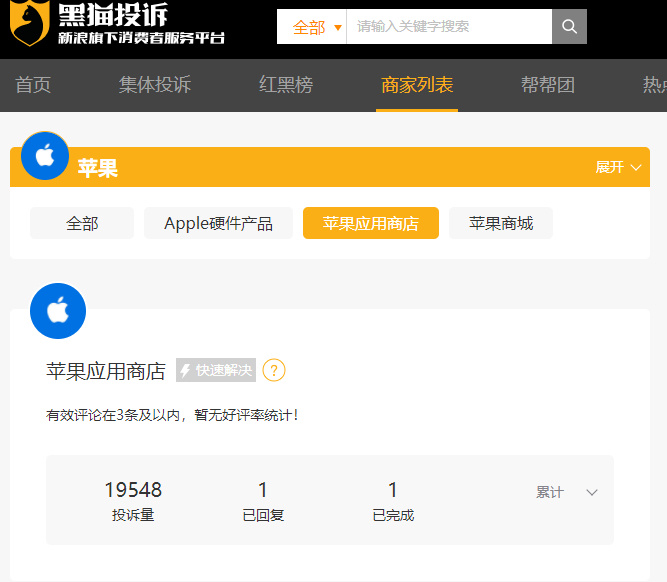The image size is (667, 582).
Task: Select the Apple硬件产品 filter button
Action: (x=218, y=223)
